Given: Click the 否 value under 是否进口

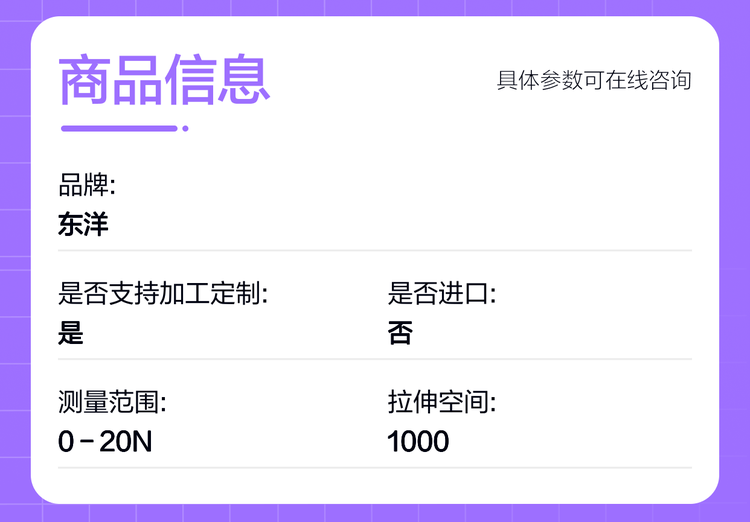Looking at the screenshot, I should click(400, 333).
